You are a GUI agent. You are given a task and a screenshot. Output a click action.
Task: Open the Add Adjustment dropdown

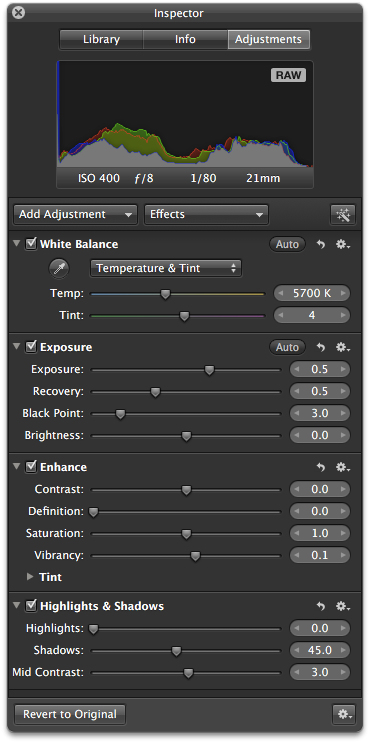point(75,215)
